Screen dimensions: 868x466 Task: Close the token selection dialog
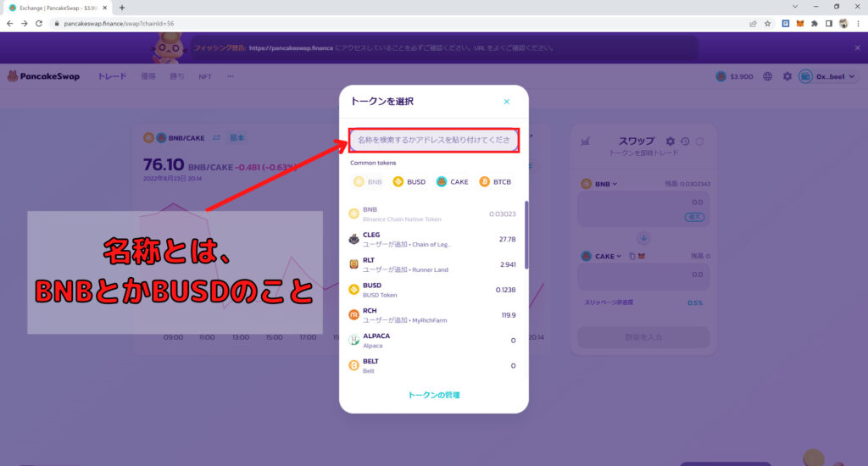pos(507,102)
